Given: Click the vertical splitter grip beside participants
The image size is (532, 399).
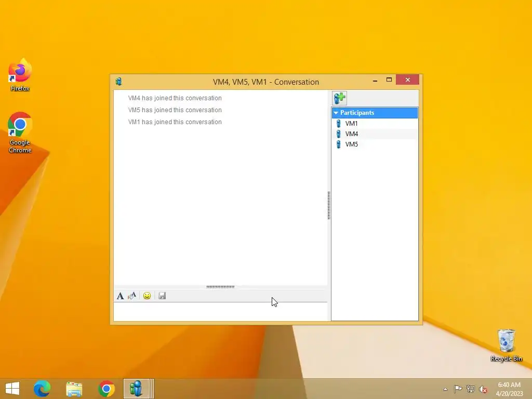Looking at the screenshot, I should point(329,205).
